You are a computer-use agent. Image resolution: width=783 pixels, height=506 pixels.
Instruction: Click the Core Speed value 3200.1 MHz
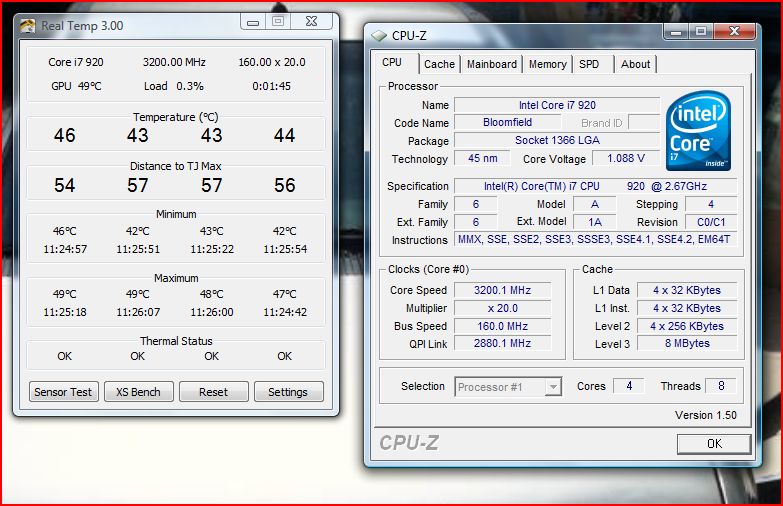click(x=502, y=290)
